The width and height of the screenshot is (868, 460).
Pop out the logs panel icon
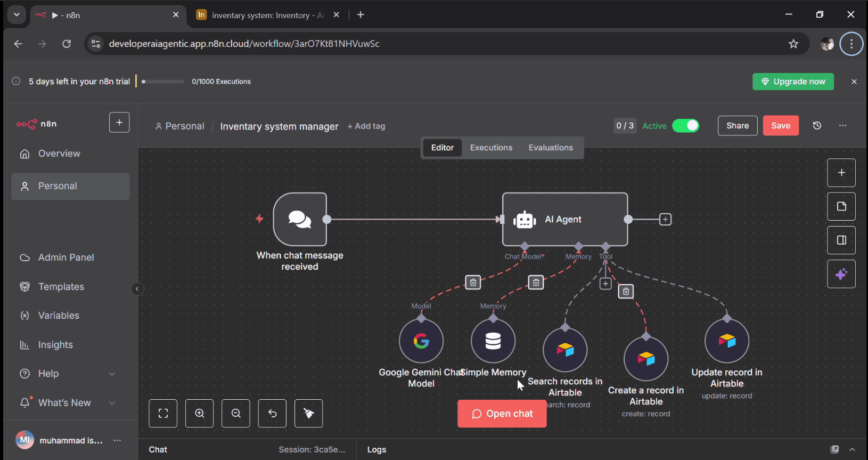834,449
